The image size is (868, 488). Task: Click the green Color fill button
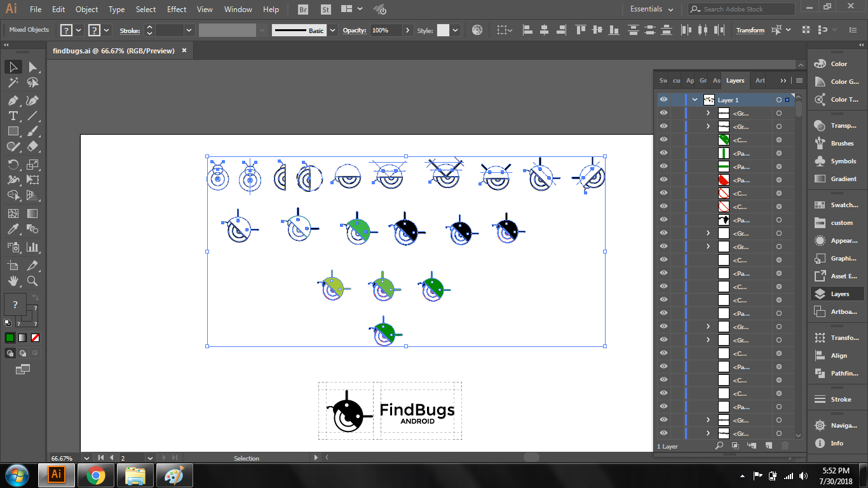coord(10,337)
